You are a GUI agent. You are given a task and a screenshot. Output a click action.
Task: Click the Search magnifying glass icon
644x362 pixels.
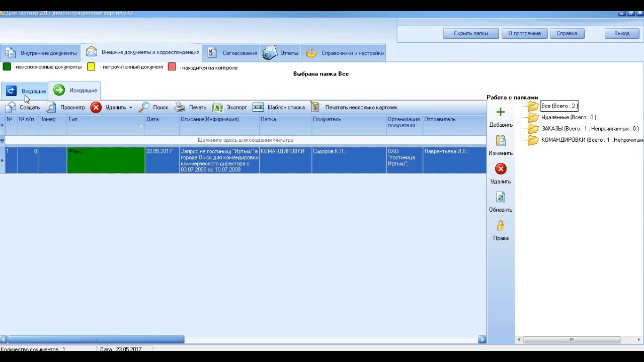tap(144, 107)
